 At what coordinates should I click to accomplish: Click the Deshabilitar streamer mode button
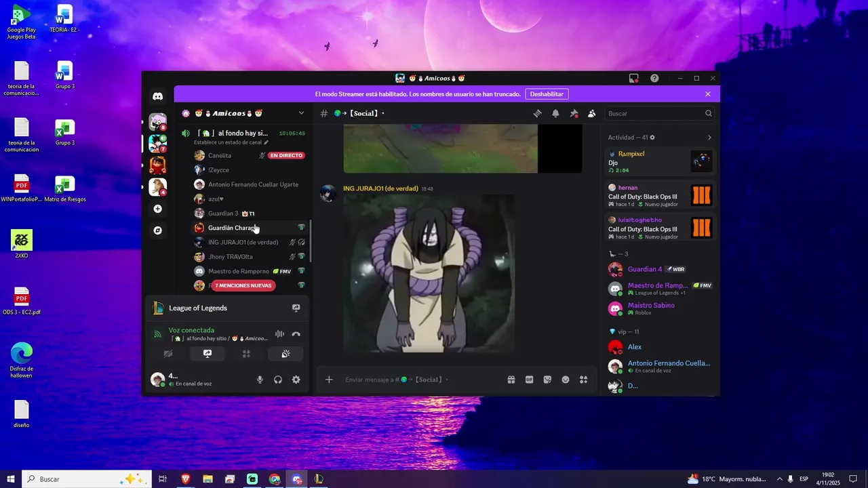[547, 94]
